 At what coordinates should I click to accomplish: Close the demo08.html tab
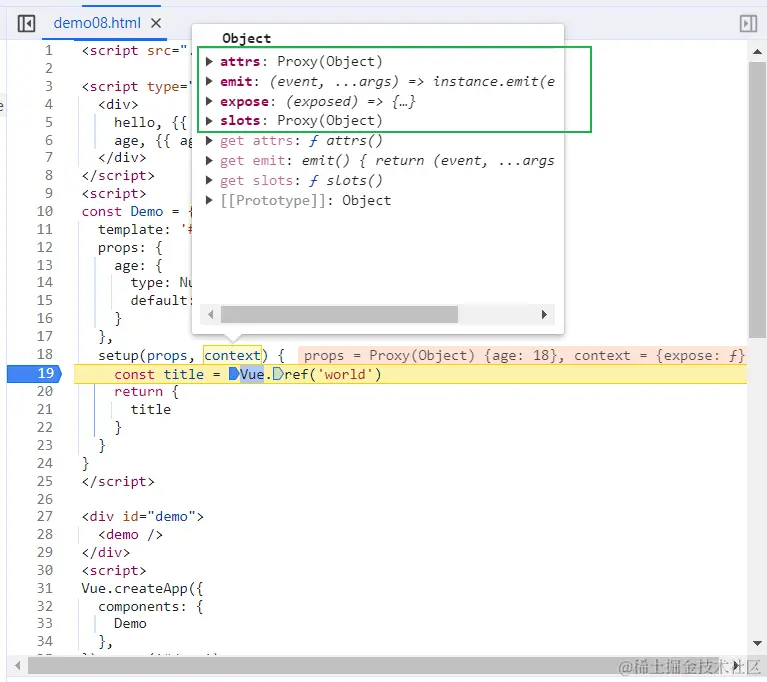point(156,23)
